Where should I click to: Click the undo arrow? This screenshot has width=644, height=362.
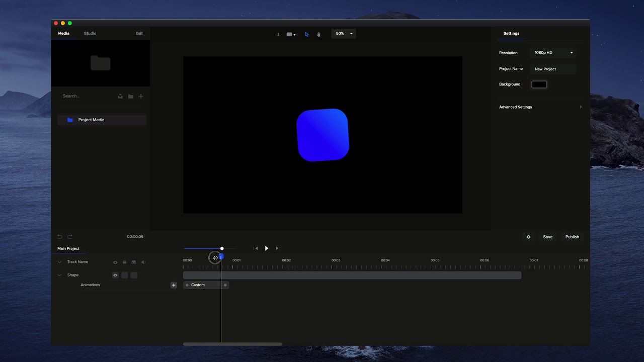pyautogui.click(x=60, y=237)
